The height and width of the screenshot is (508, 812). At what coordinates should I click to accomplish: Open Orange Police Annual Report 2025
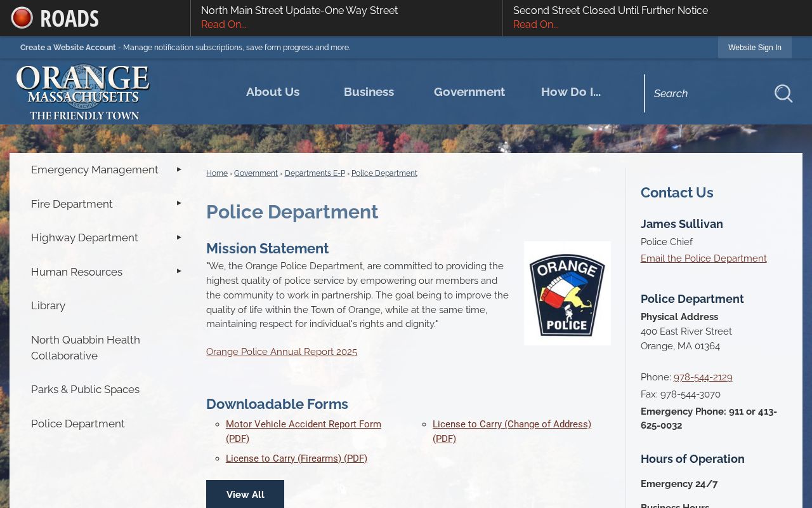(x=282, y=352)
